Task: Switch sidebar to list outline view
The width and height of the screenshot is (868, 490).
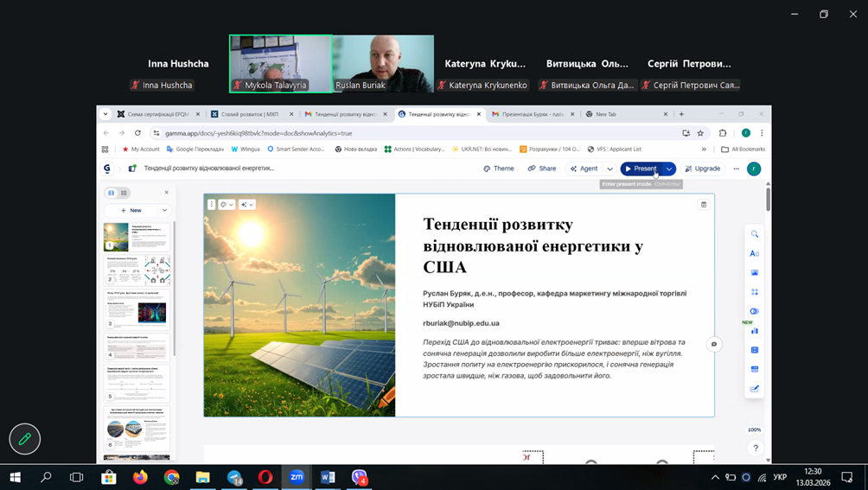Action: pyautogui.click(x=124, y=193)
